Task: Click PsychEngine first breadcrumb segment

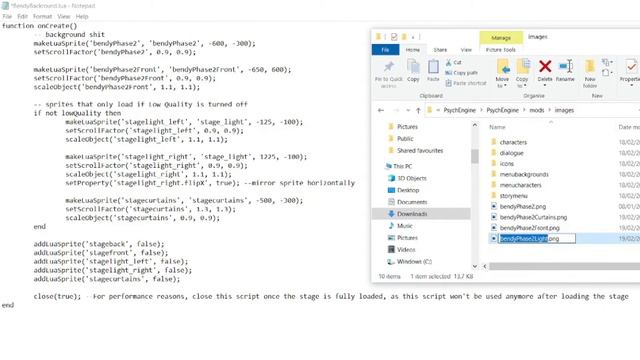Action: [x=460, y=110]
